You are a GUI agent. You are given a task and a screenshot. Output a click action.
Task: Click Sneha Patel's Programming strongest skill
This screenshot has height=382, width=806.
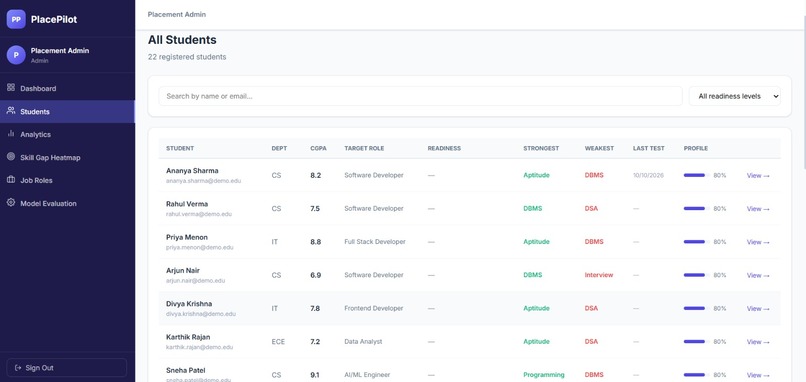tap(543, 375)
